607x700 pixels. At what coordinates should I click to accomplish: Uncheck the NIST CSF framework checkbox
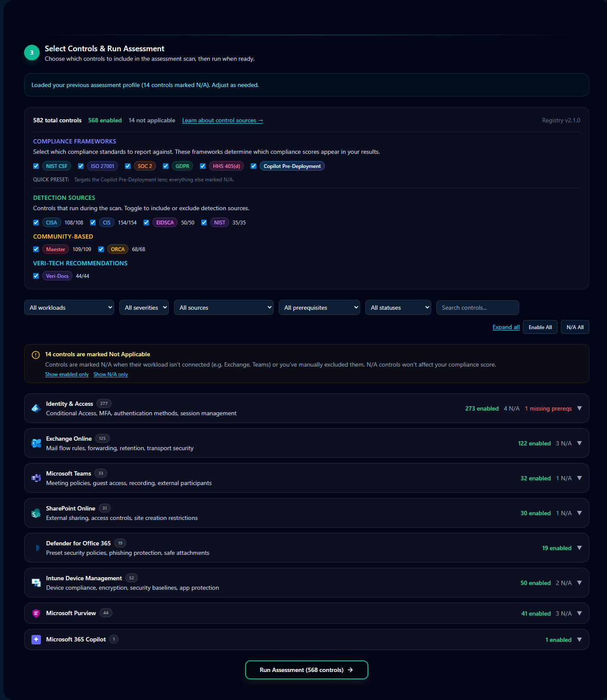pos(36,166)
